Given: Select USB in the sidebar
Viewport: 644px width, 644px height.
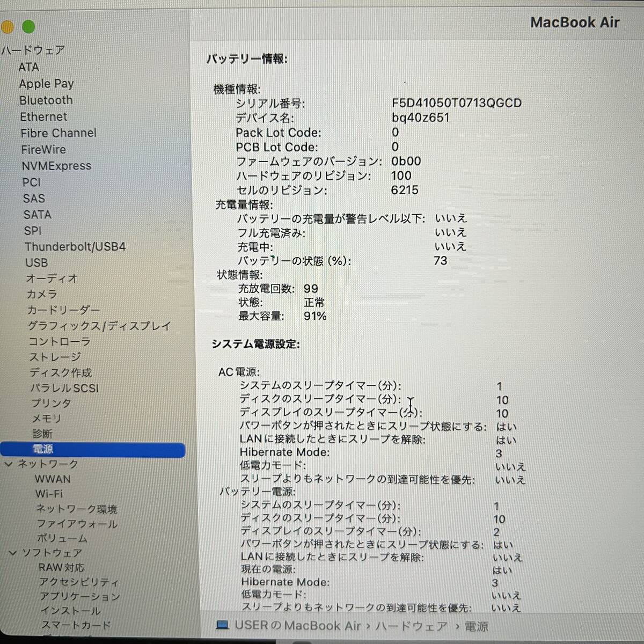Looking at the screenshot, I should click(36, 263).
